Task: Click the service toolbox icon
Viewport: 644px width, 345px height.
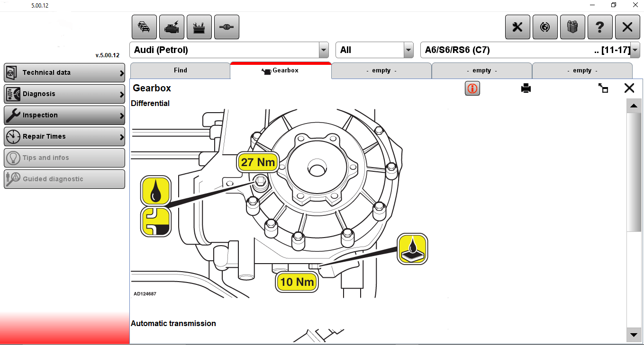Action: 199,27
